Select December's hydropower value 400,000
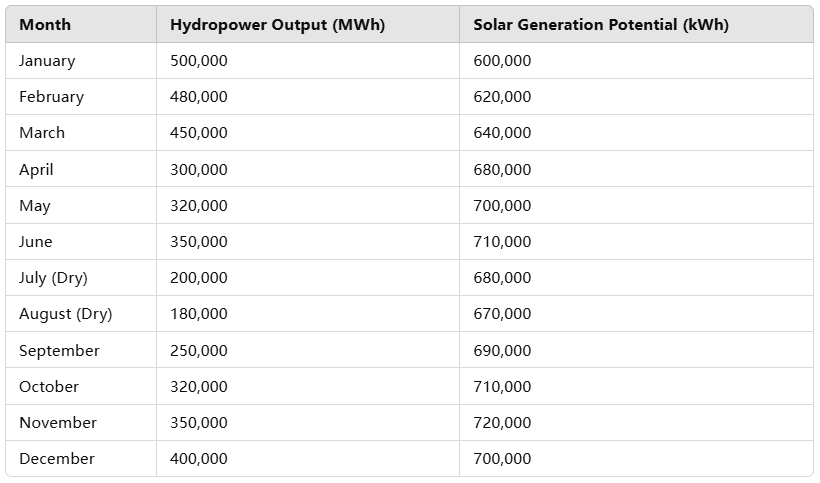The image size is (820, 483). point(199,458)
